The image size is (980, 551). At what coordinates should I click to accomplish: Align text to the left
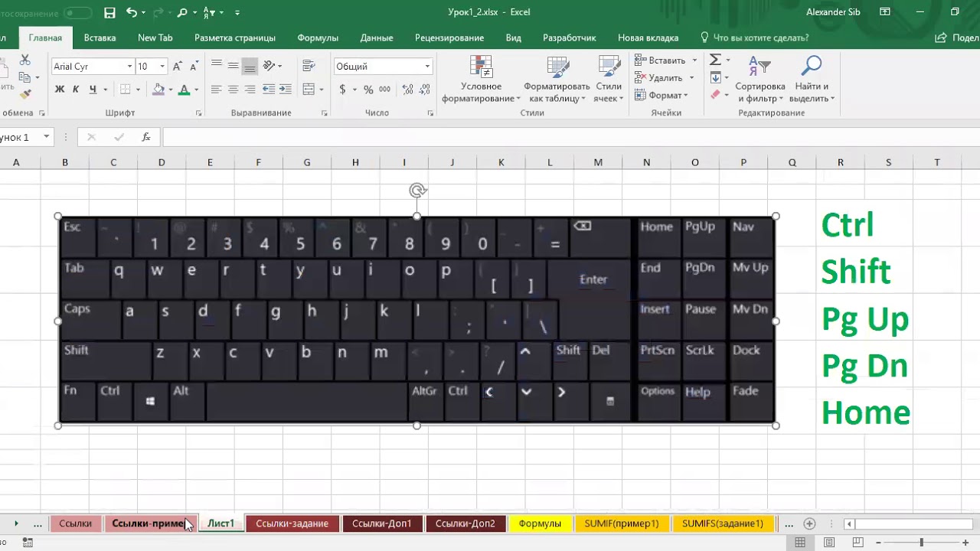tap(216, 90)
